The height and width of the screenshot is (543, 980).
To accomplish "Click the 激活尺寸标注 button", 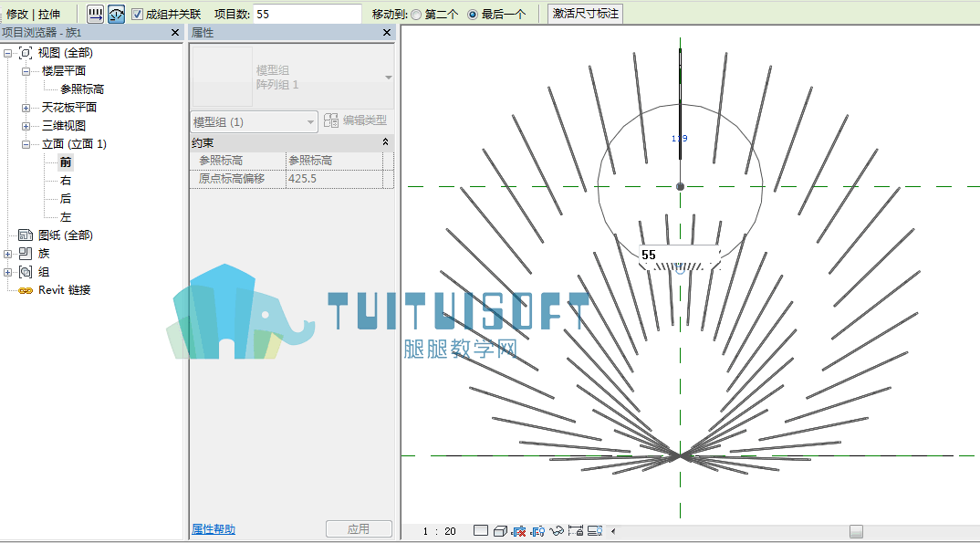I will click(x=586, y=14).
